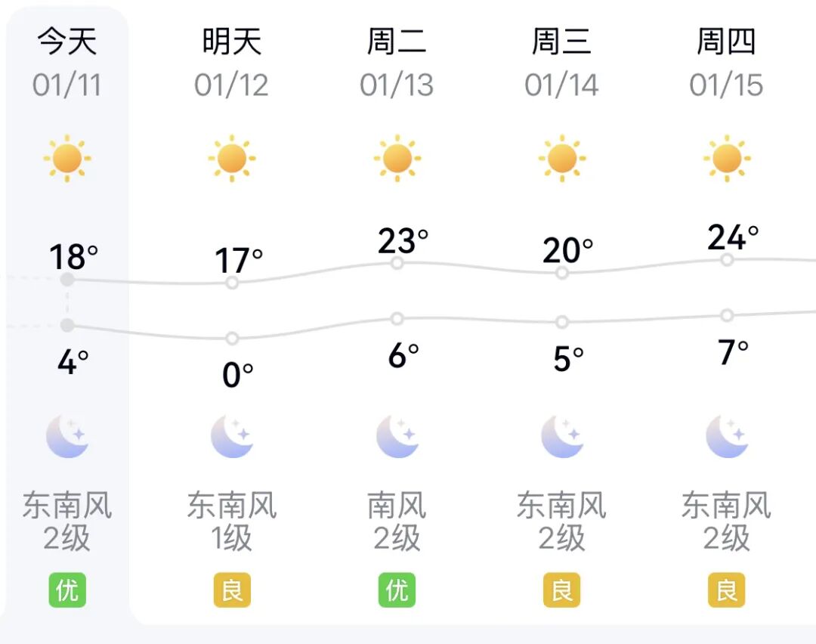This screenshot has height=644, width=816.
Task: Tap the green 优 badge under 01/13
Action: click(x=397, y=590)
